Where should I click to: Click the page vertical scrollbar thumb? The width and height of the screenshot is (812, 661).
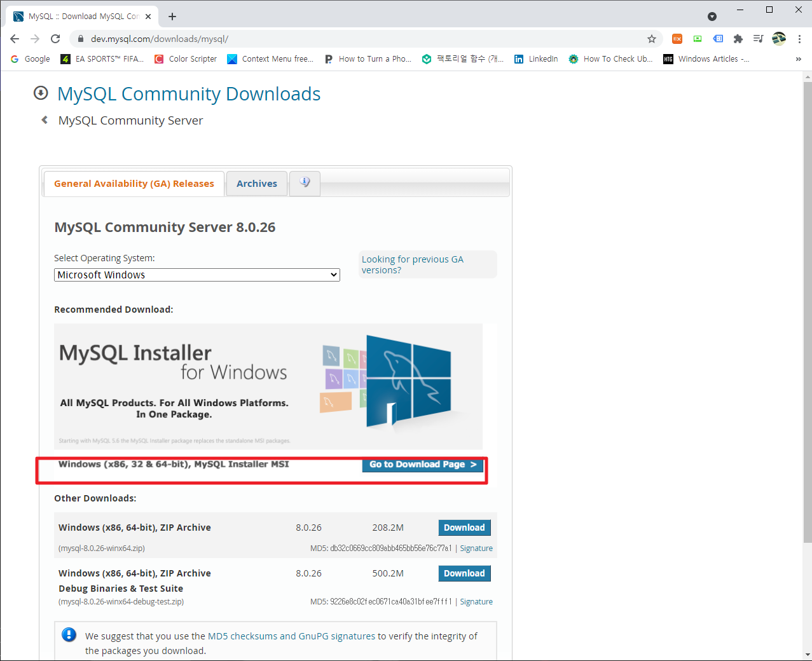808,312
